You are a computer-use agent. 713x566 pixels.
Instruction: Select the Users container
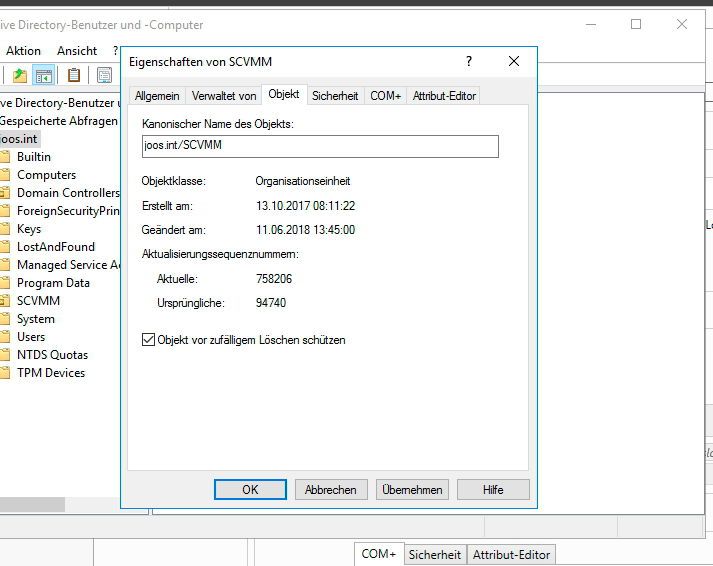(x=31, y=337)
